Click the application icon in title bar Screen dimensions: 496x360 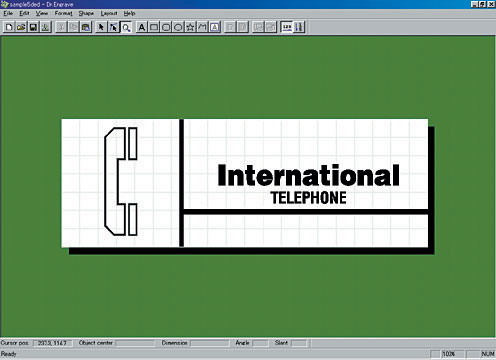(4, 4)
